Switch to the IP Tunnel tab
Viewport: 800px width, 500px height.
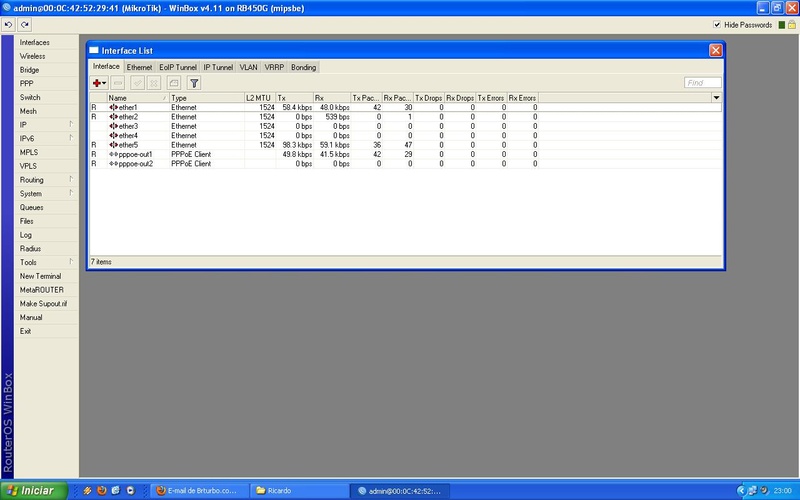pos(218,67)
